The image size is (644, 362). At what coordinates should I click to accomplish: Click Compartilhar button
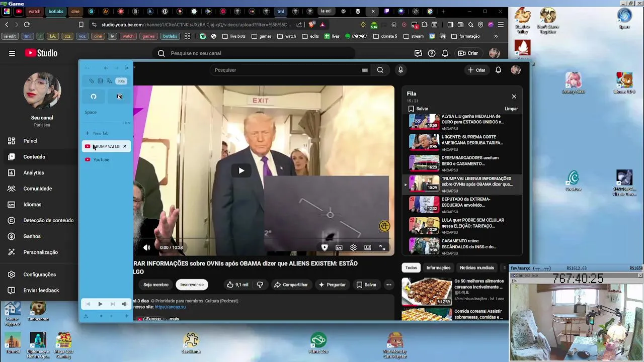point(291,285)
